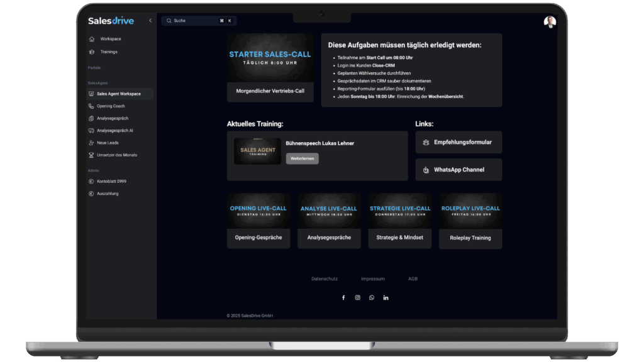The width and height of the screenshot is (644, 362).
Task: Open the Instagram icon in footer
Action: (x=357, y=297)
